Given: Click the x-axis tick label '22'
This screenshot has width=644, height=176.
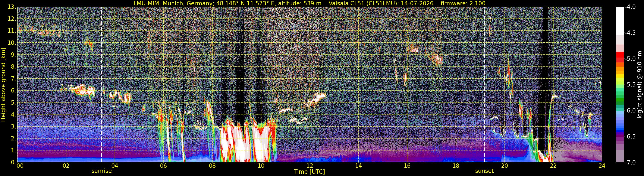Looking at the screenshot, I should [x=553, y=166].
